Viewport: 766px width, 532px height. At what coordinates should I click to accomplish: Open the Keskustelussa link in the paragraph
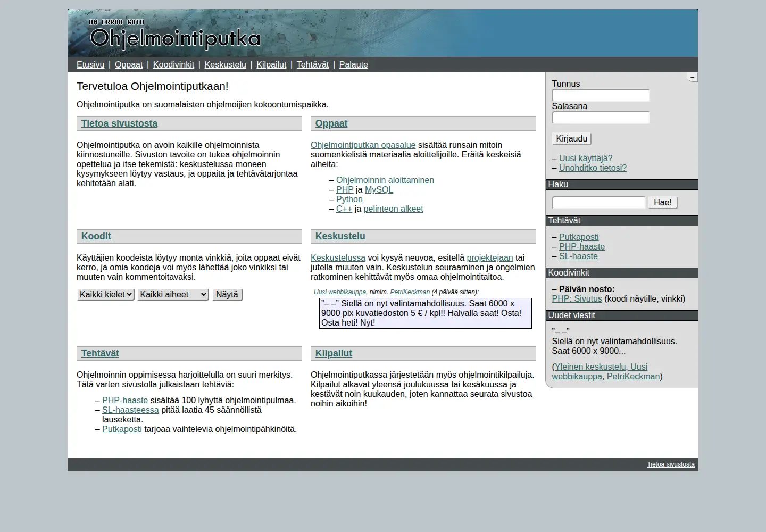tap(338, 257)
